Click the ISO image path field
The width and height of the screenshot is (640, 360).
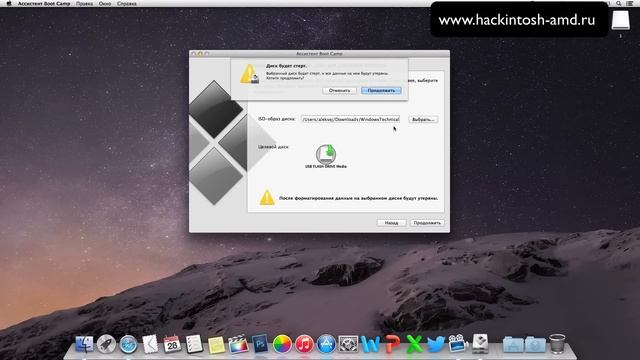[350, 119]
